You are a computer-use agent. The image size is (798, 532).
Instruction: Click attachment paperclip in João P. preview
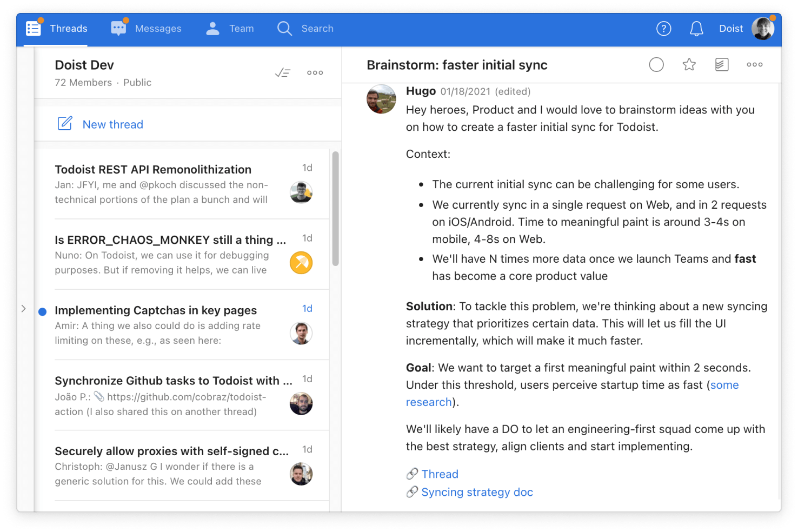point(99,397)
